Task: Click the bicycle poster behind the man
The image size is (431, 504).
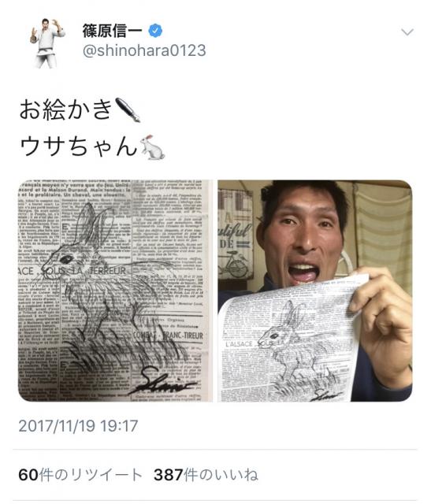Action: pos(235,235)
